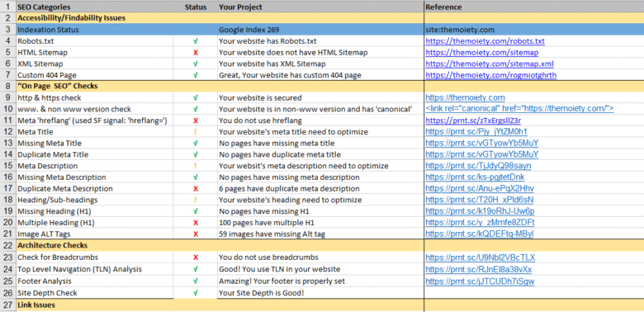
Task: Open the prnt.sc/k19oRhJ-Uw6p link
Action: [480, 211]
